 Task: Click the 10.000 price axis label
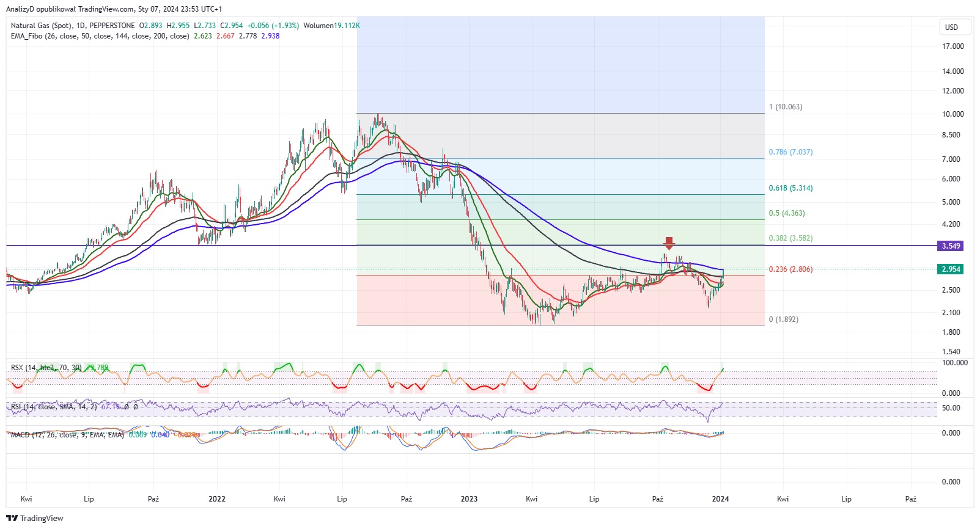(953, 114)
